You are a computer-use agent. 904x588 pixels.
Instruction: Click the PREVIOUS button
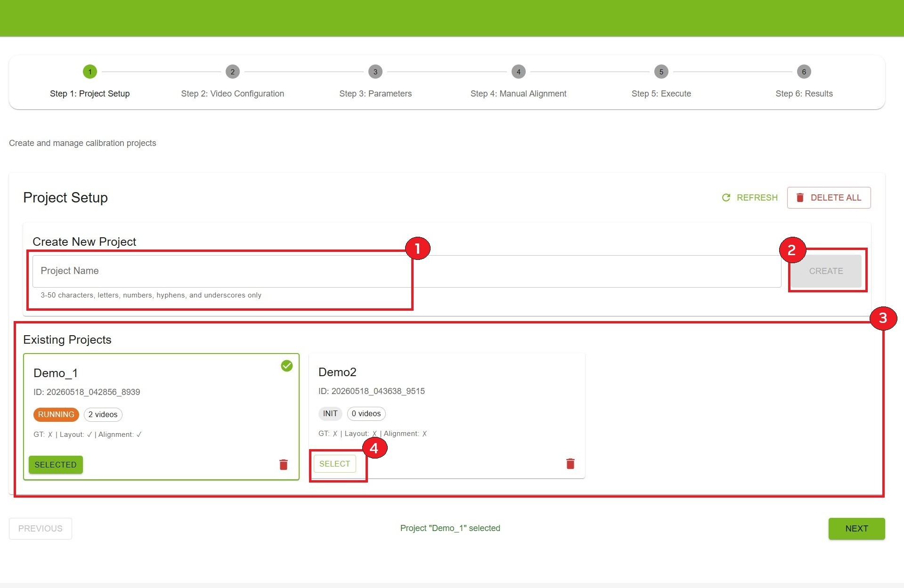(41, 529)
